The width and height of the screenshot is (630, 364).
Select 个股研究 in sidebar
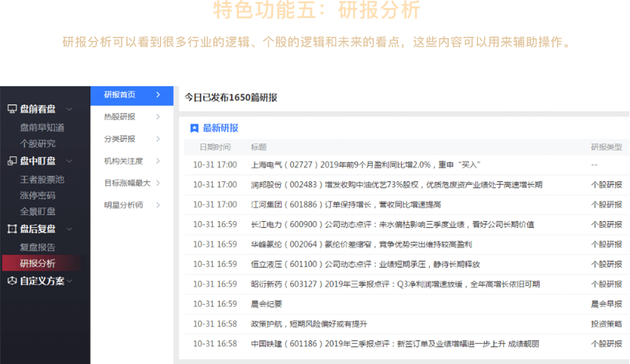(x=37, y=144)
